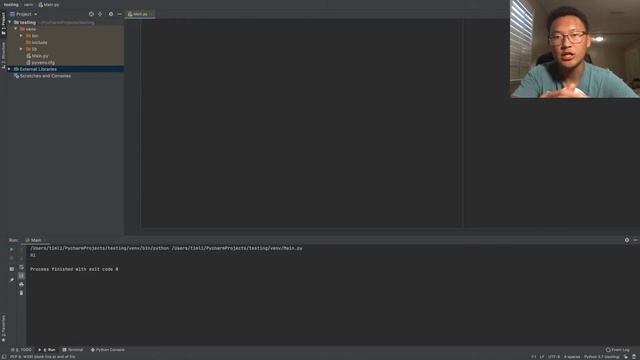Image resolution: width=640 pixels, height=360 pixels.
Task: Change the 4 spaces indent setting
Action: [572, 357]
